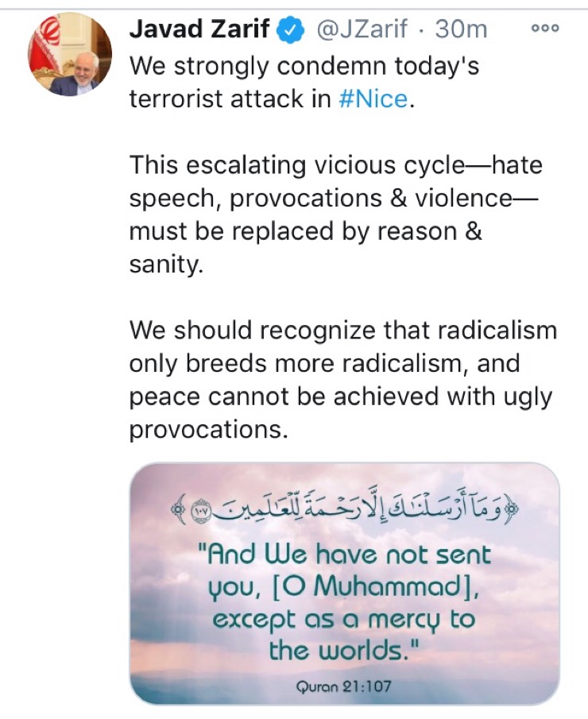Click the line "only breeds more radicalism, and"
The image size is (588, 719).
(324, 363)
